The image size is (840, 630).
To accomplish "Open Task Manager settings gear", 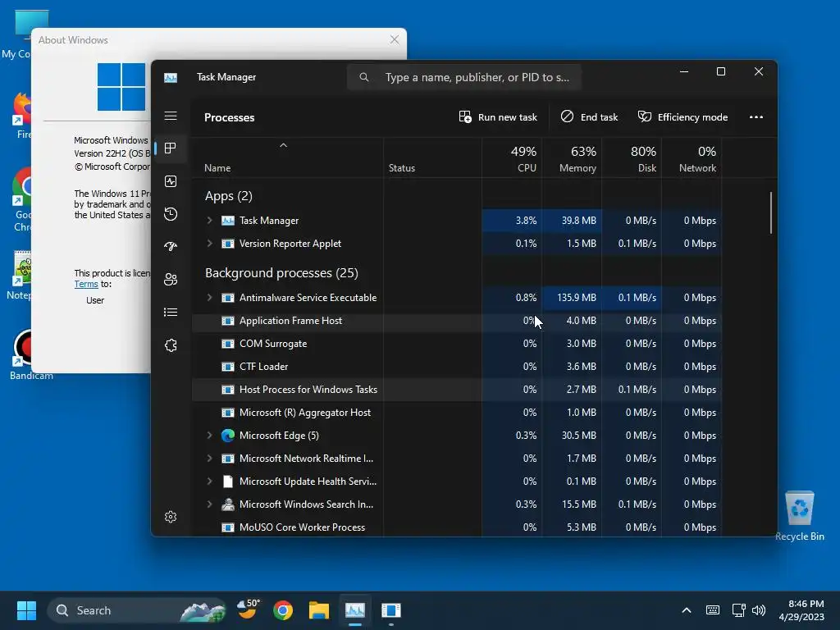I will pos(171,517).
